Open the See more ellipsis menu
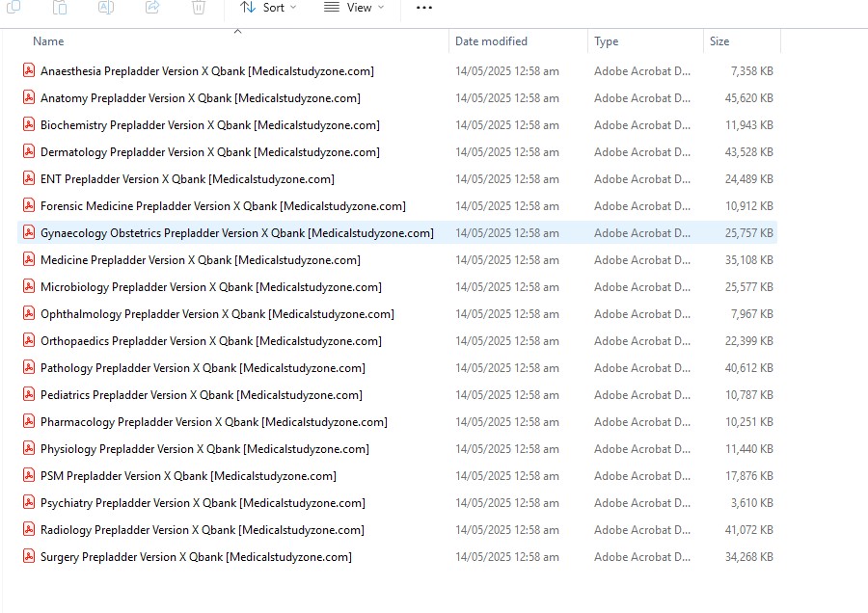Viewport: 868px width, 613px height. click(x=424, y=7)
